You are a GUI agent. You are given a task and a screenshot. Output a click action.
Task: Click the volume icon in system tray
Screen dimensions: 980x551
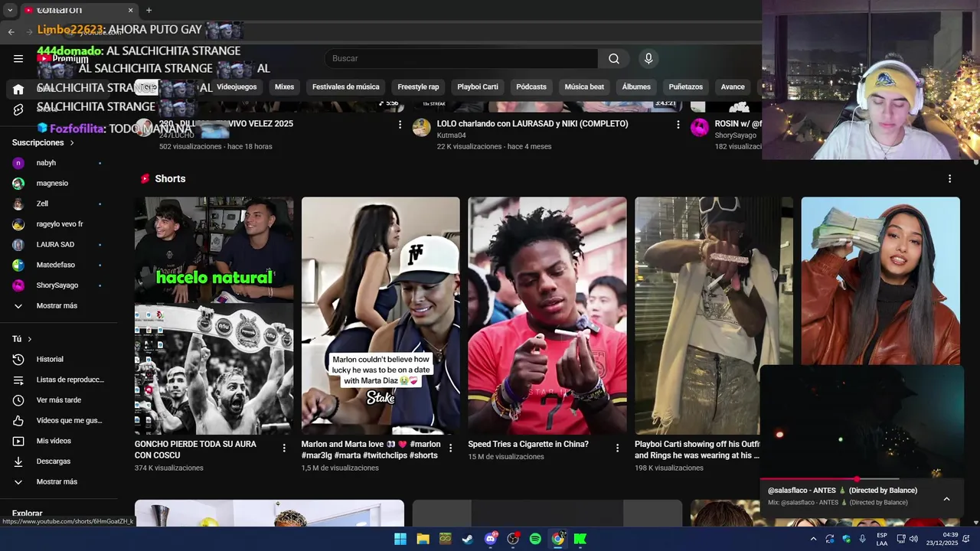[913, 539]
